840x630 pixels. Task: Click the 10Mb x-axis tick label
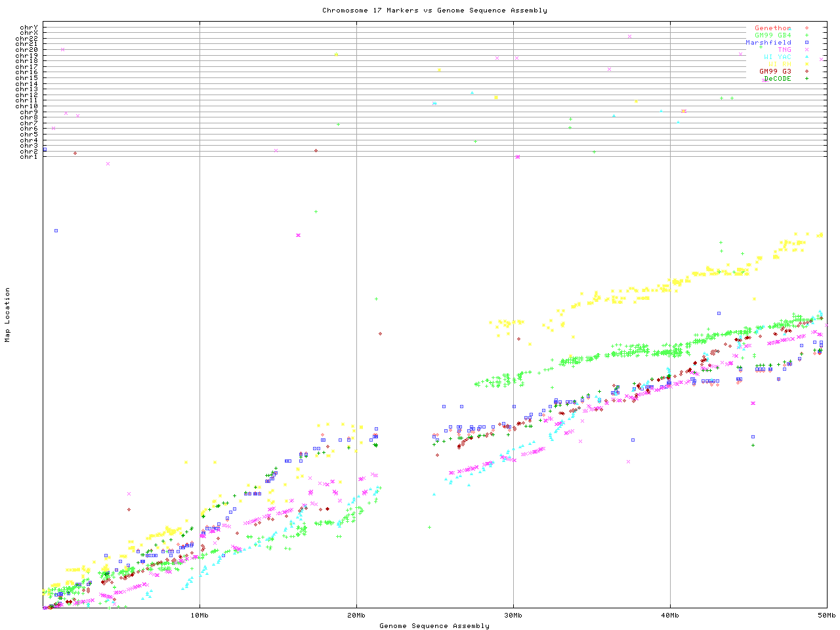pyautogui.click(x=199, y=616)
